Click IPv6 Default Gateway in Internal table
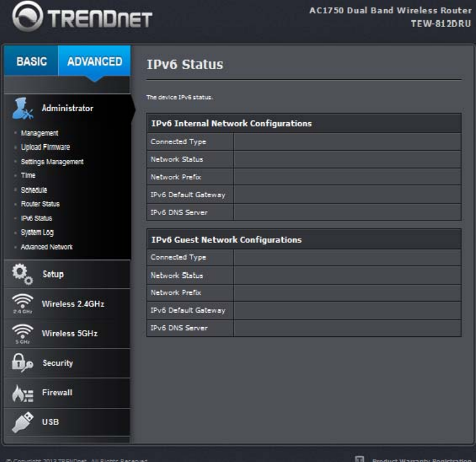The height and width of the screenshot is (462, 476). click(x=188, y=195)
